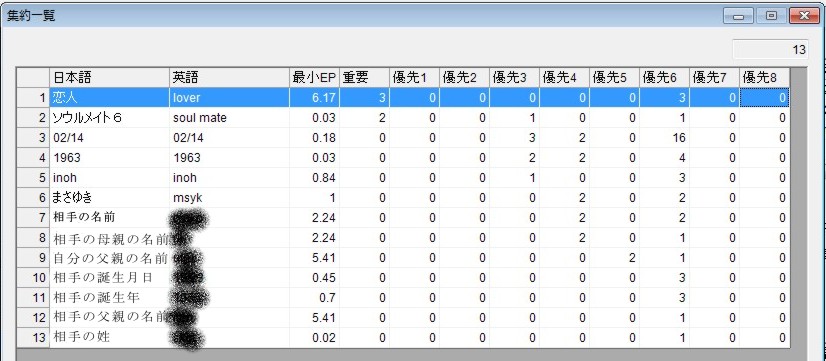The image size is (826, 361).
Task: Click the 英語 column header
Action: click(229, 77)
